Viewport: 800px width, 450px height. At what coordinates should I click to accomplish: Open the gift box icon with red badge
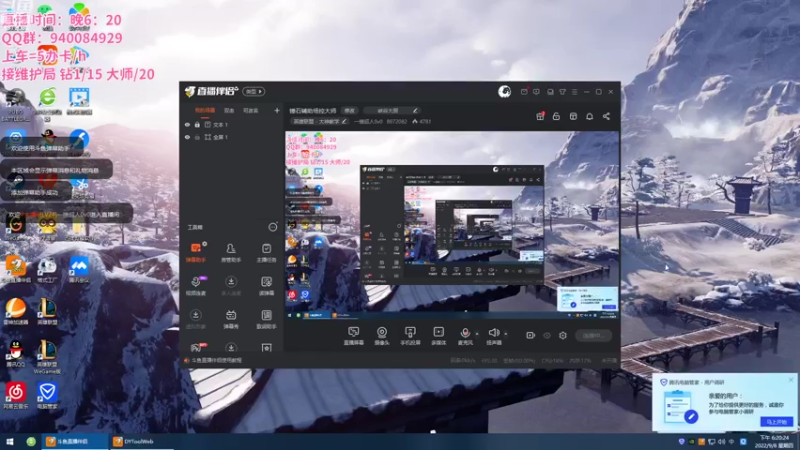pos(540,116)
